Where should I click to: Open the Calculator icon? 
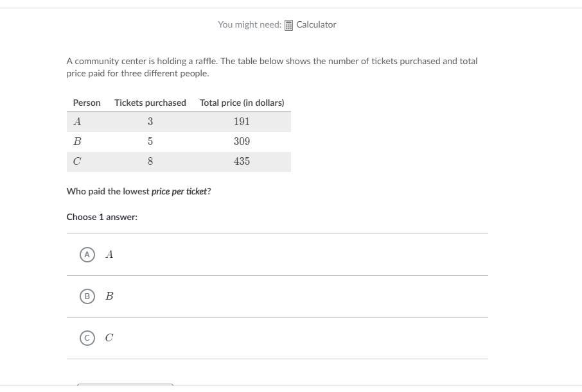(288, 25)
